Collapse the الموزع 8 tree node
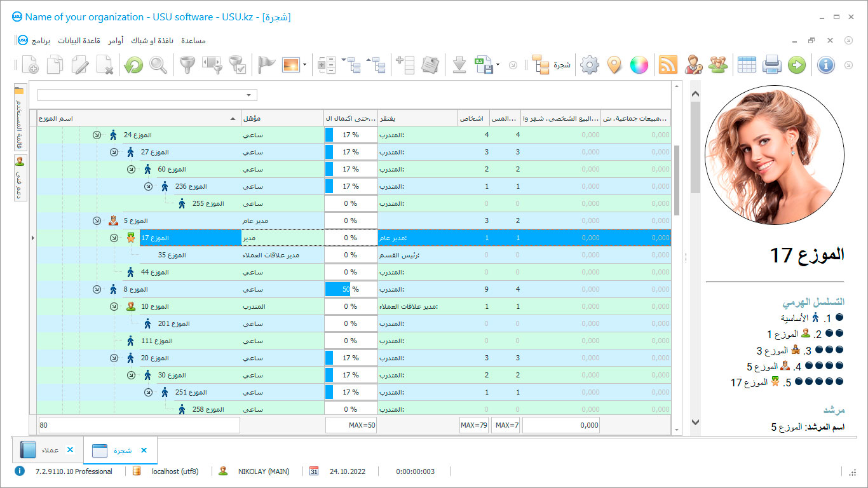This screenshot has width=868, height=488. point(97,289)
